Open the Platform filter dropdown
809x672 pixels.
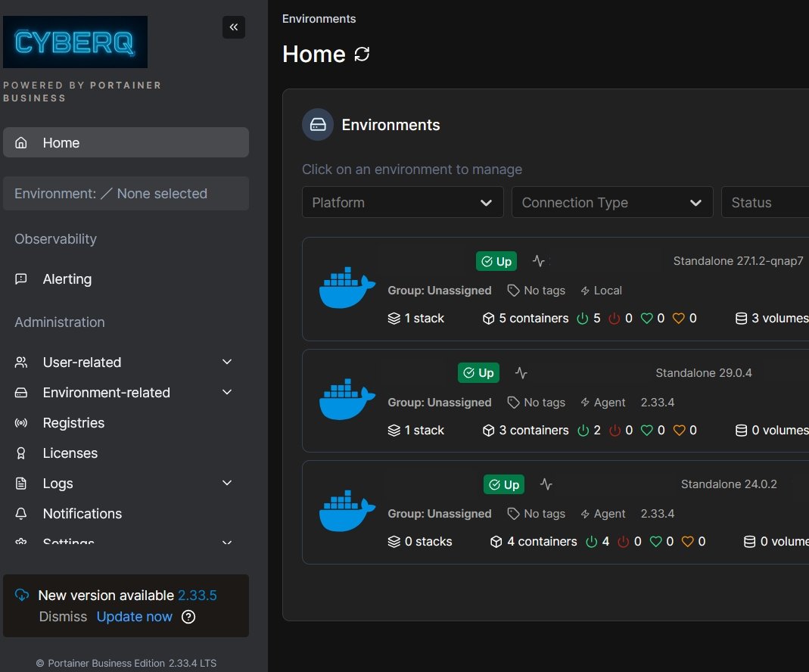pyautogui.click(x=403, y=203)
